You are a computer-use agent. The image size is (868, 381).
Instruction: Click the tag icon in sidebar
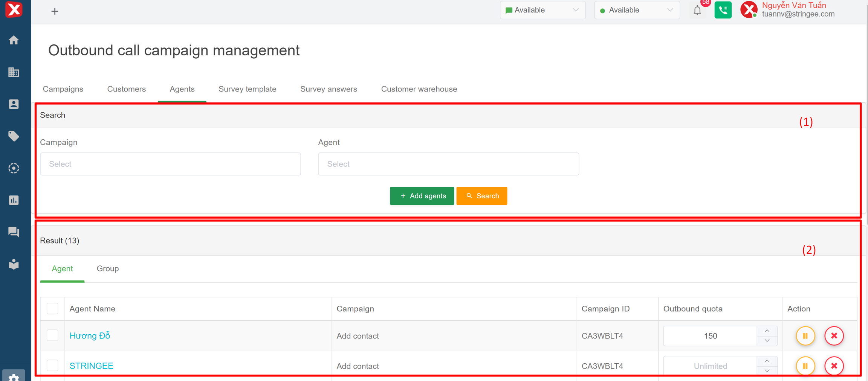click(14, 136)
